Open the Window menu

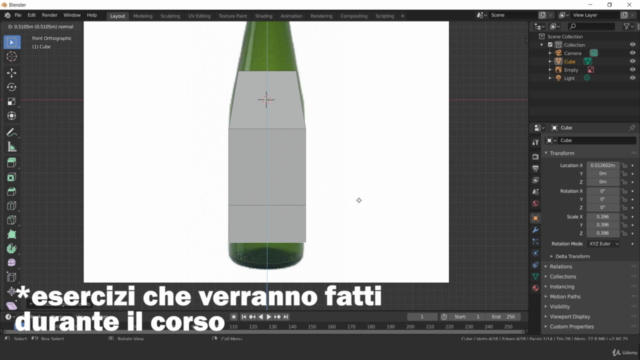(72, 15)
